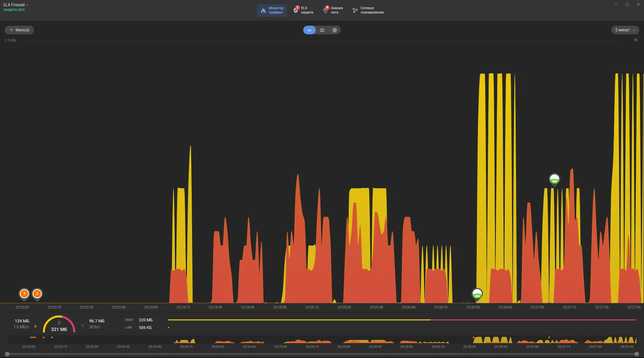Click the 1.0 МБ/с download speed
Image resolution: width=644 pixels, height=358 pixels.
21,327
